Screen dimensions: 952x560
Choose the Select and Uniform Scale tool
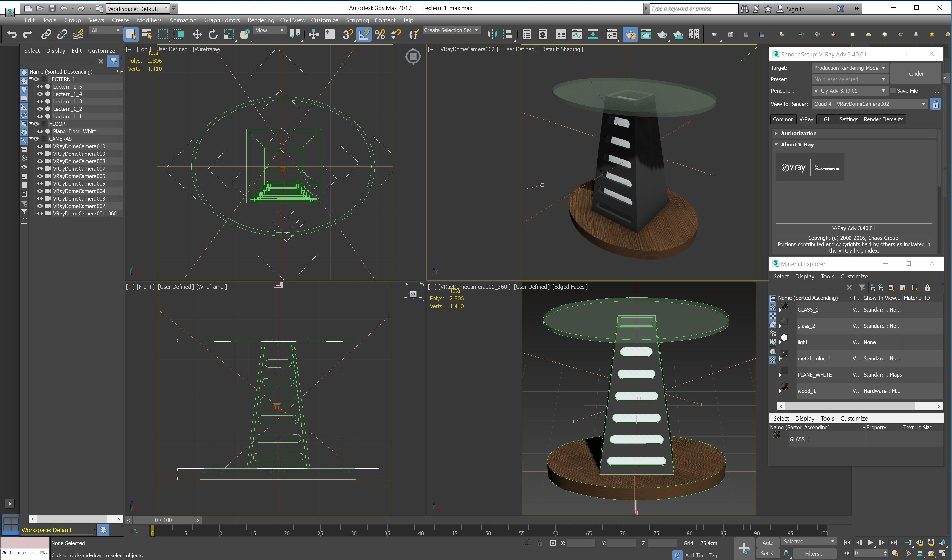(x=228, y=35)
